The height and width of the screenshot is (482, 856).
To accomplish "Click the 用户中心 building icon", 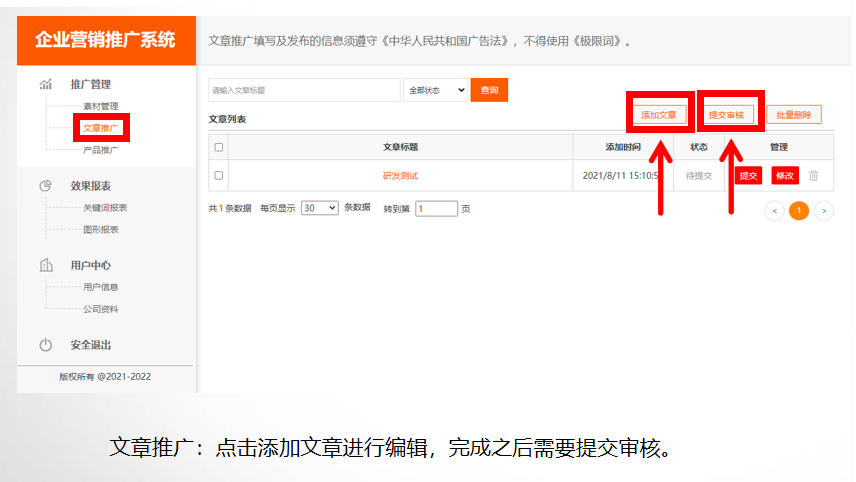I will tap(46, 265).
